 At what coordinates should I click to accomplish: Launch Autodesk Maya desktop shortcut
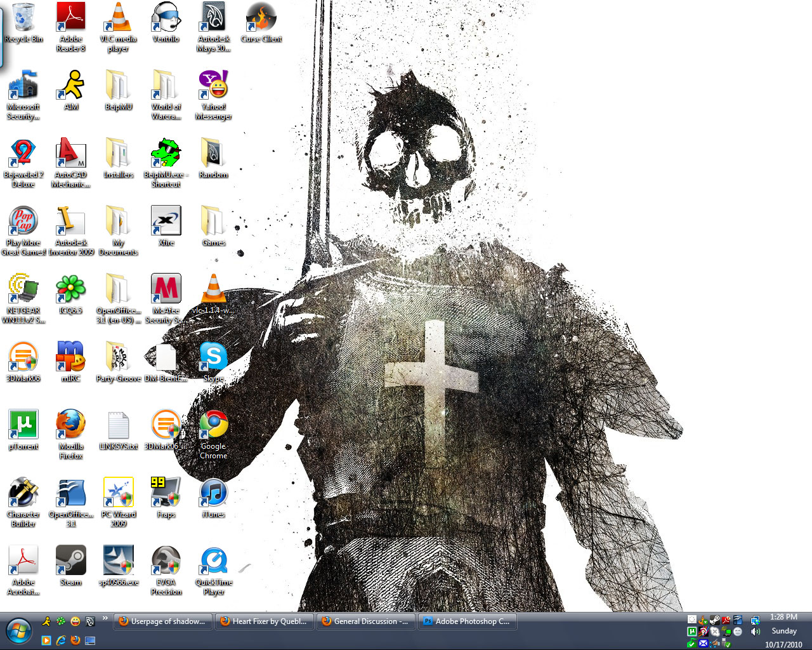point(214,19)
